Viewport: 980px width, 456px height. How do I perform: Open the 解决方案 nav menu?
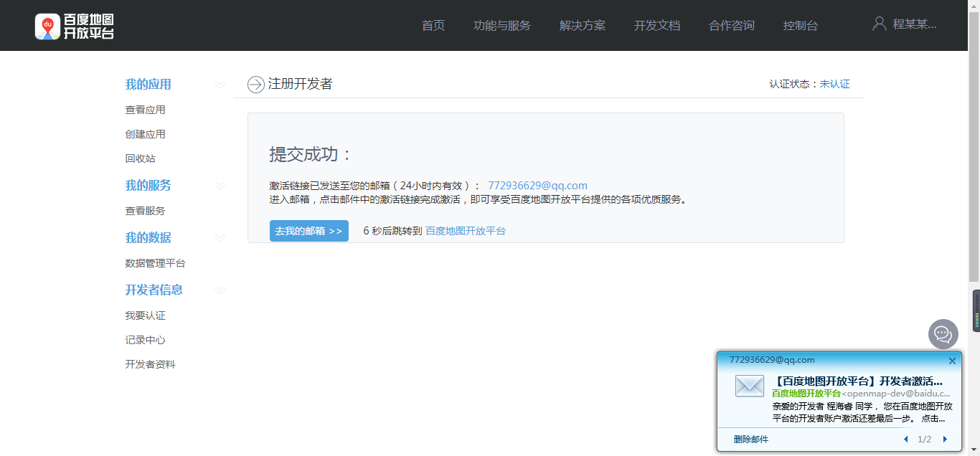click(583, 26)
